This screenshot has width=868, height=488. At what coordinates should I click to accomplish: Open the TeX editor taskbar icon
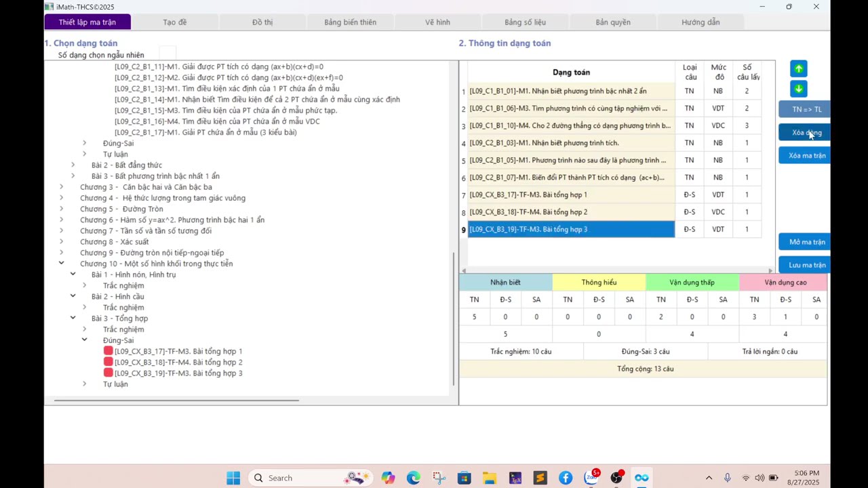point(515,478)
